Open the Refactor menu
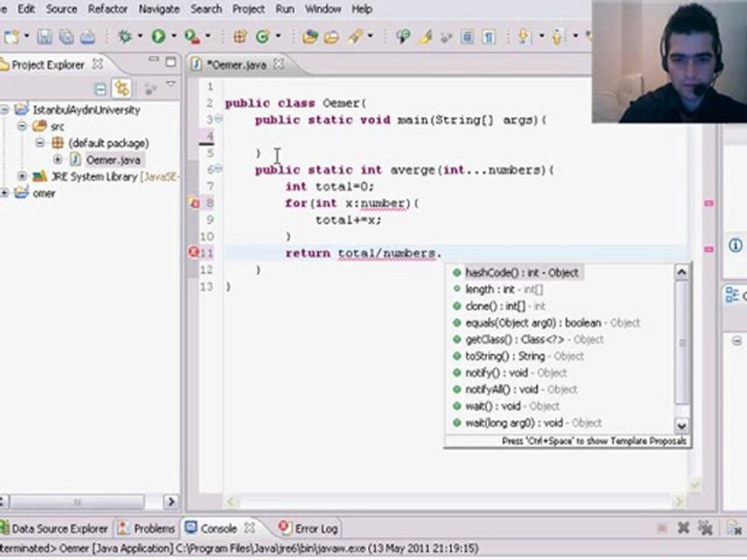 tap(107, 9)
